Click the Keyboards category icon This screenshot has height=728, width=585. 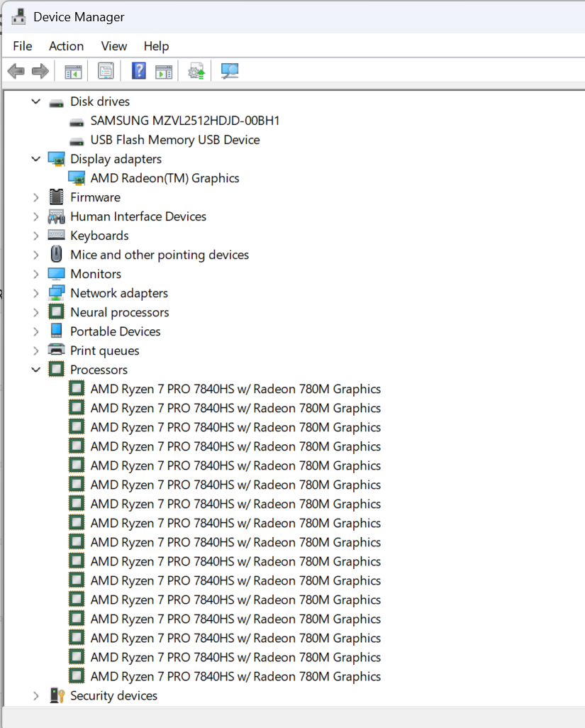coord(56,235)
